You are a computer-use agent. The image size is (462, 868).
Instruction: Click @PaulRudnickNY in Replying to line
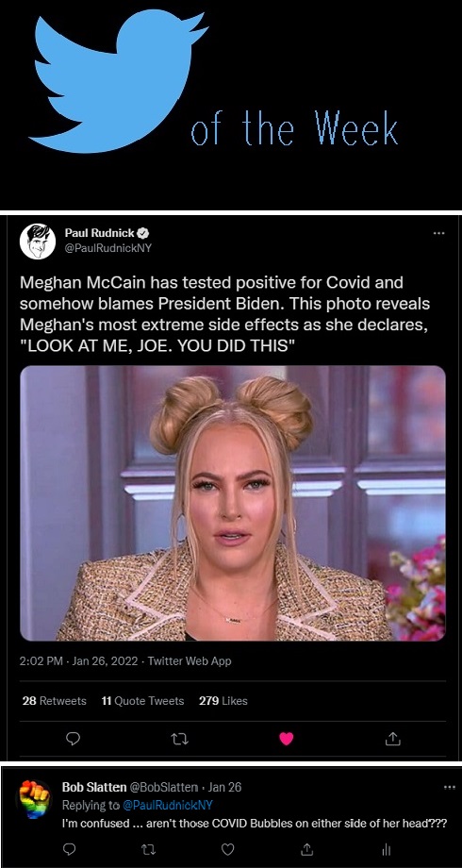168,805
